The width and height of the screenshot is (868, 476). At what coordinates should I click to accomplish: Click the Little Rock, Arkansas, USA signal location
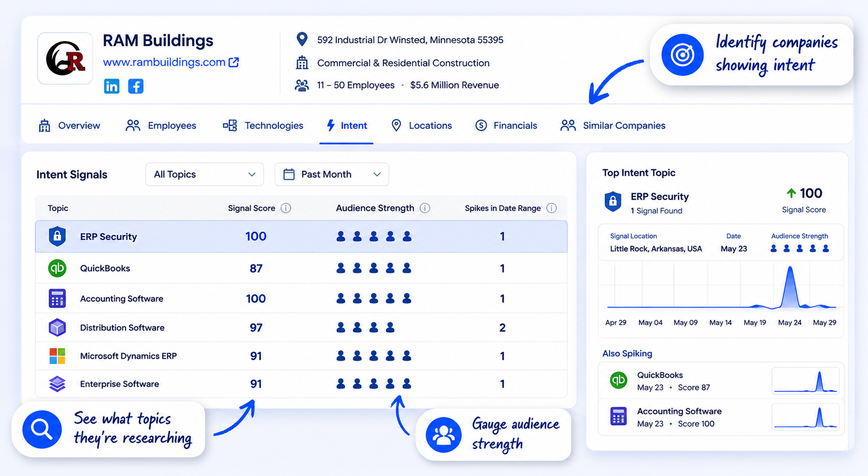[x=656, y=249]
